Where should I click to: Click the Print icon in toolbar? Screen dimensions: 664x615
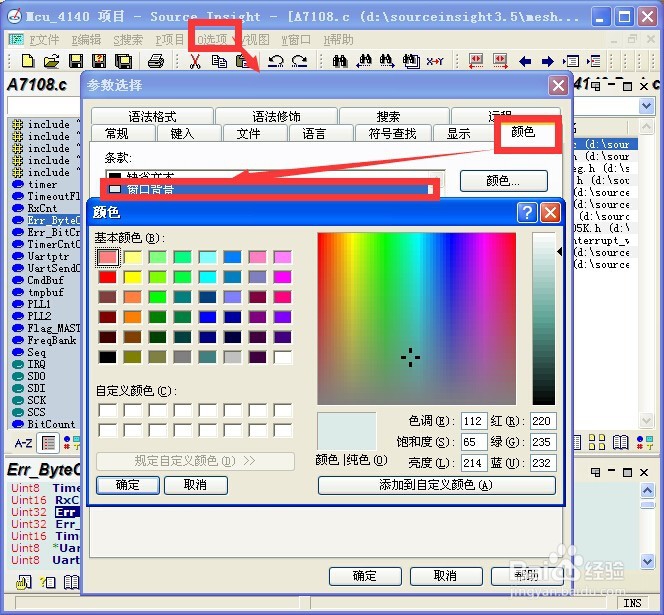point(156,61)
